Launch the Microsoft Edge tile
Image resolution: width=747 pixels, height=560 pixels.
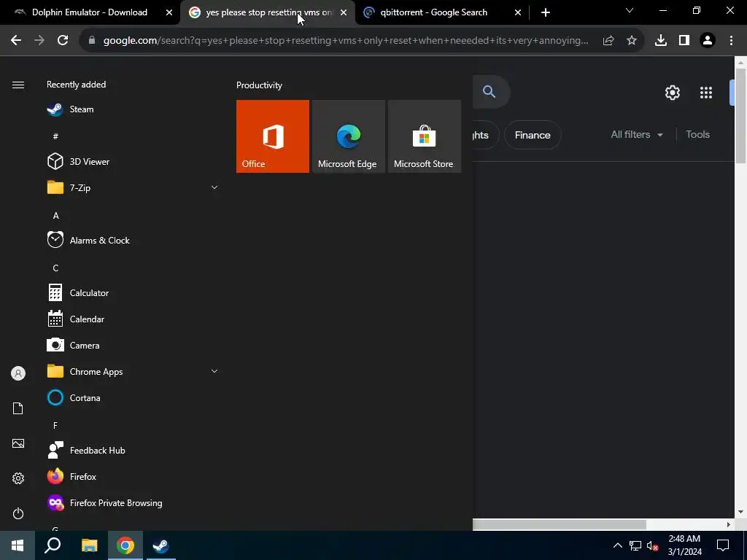[348, 136]
